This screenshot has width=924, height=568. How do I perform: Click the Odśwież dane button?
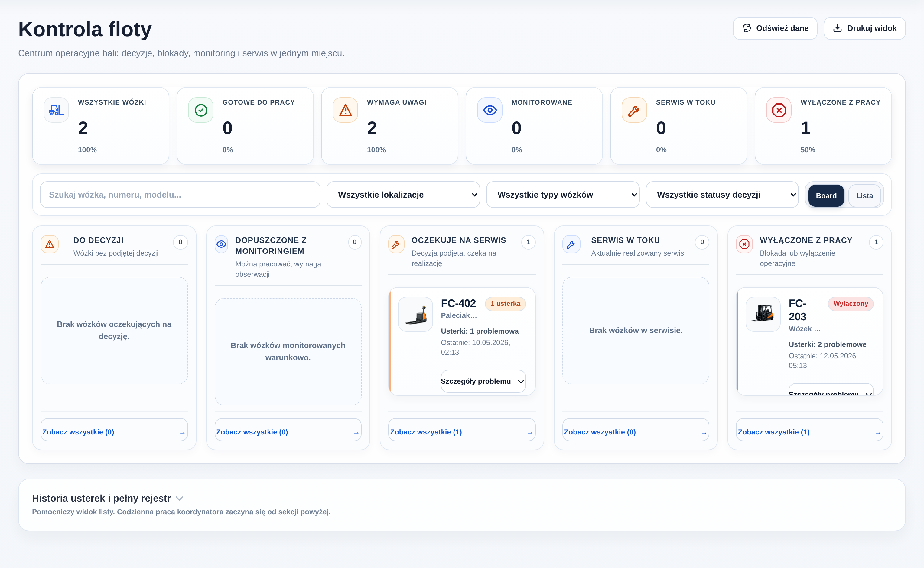[x=775, y=28]
